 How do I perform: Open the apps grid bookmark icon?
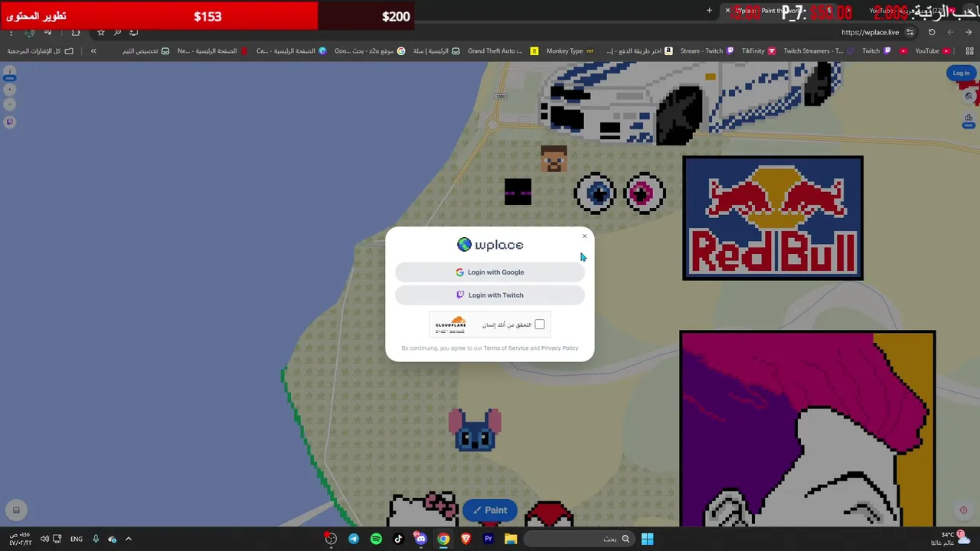click(969, 51)
